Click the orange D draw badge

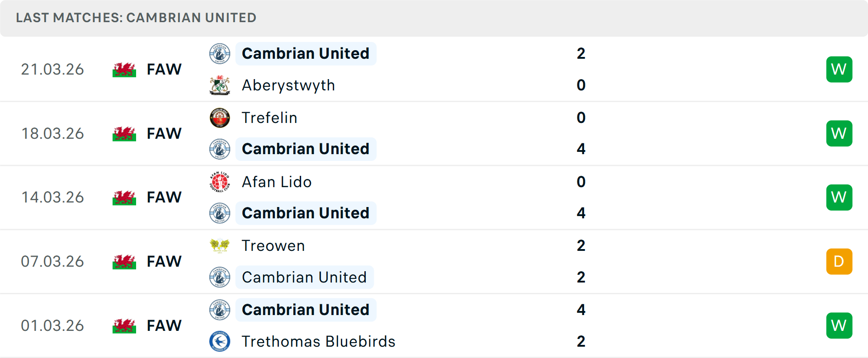click(x=839, y=262)
